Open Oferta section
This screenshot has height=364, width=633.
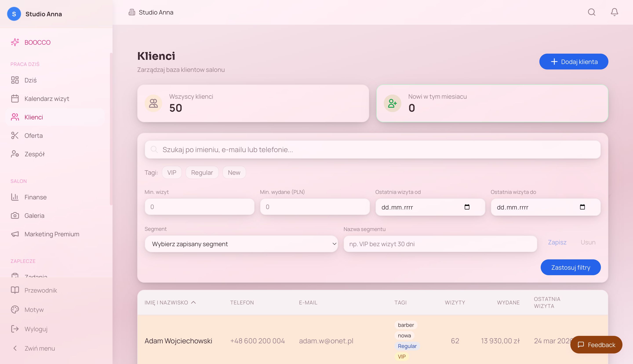click(55, 135)
